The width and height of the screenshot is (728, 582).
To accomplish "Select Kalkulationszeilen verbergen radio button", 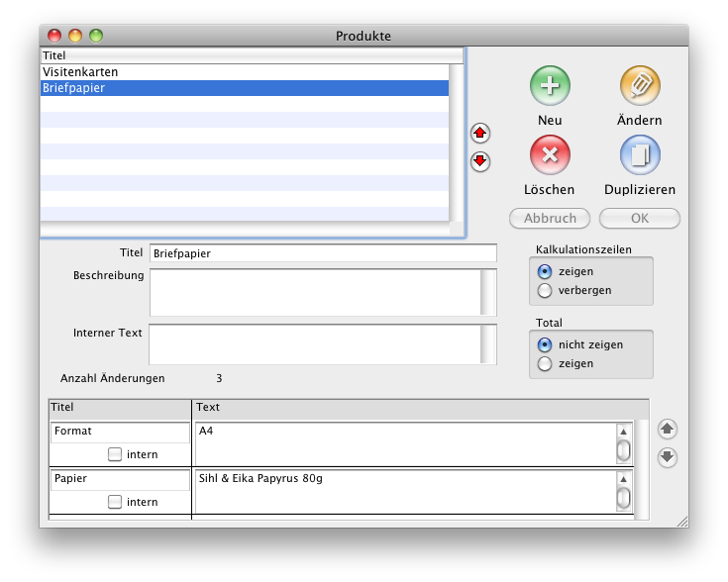I will (545, 291).
